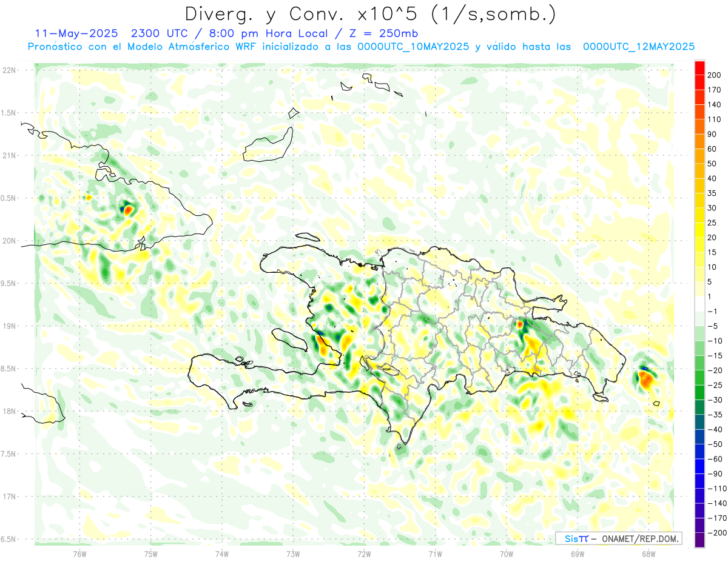The height and width of the screenshot is (562, 728).
Task: Click the '6.5N' latitude label
Action: [8, 539]
